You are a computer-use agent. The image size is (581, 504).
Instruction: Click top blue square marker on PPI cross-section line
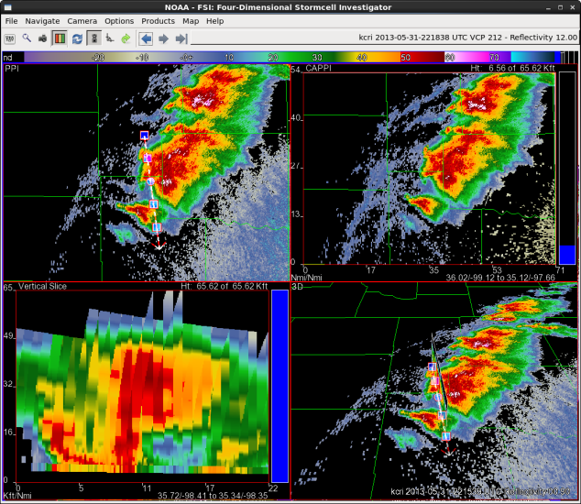[x=144, y=135]
